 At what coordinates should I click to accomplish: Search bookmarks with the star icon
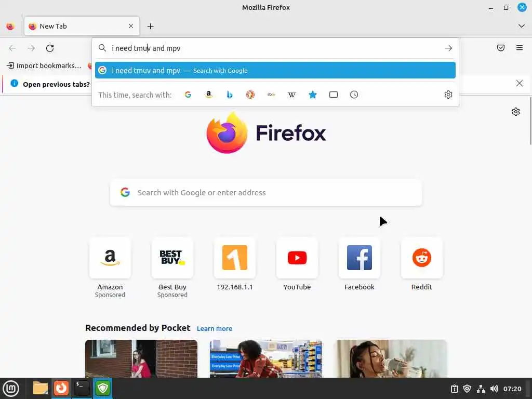313,95
